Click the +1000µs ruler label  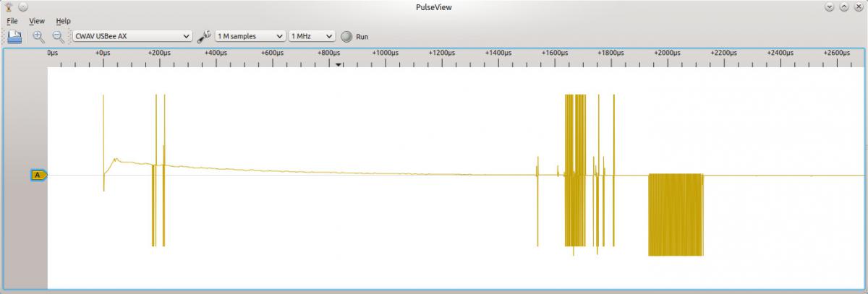pos(385,53)
